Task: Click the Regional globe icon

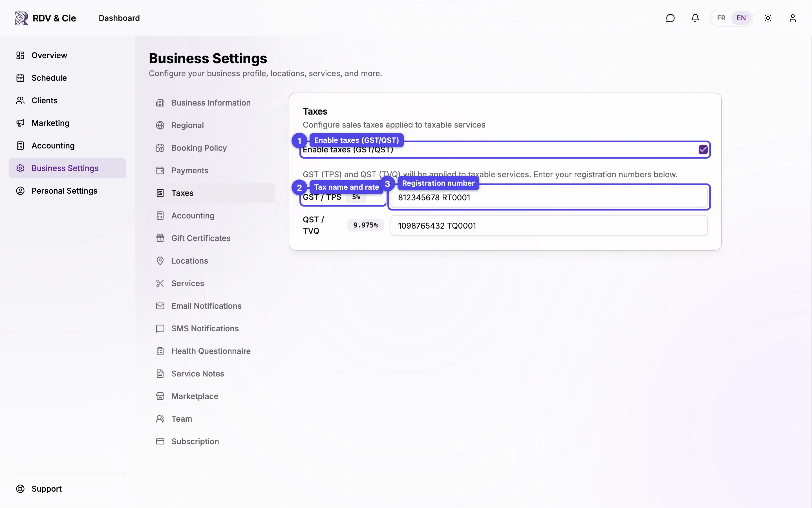Action: click(x=160, y=125)
